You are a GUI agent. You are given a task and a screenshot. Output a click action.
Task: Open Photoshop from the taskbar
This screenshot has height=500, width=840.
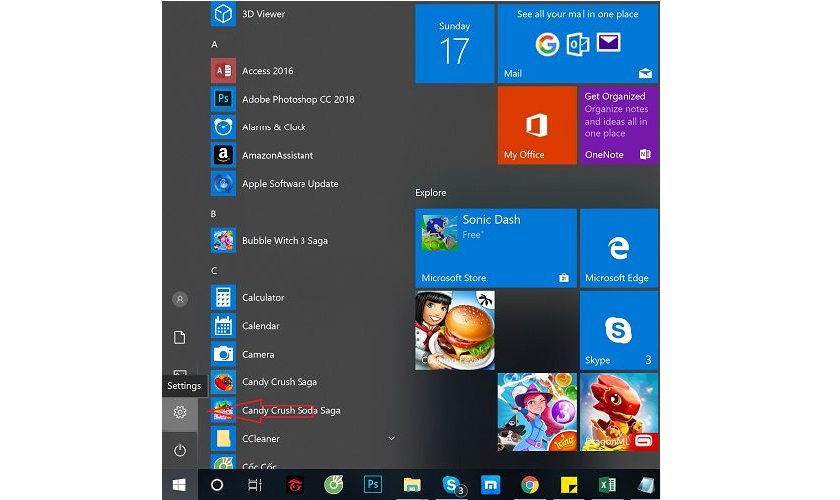(372, 485)
